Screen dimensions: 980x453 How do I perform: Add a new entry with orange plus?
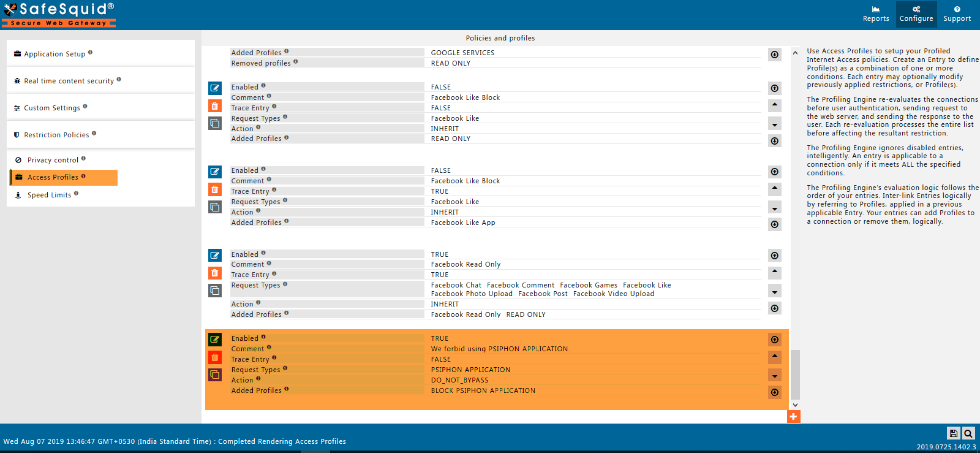793,417
